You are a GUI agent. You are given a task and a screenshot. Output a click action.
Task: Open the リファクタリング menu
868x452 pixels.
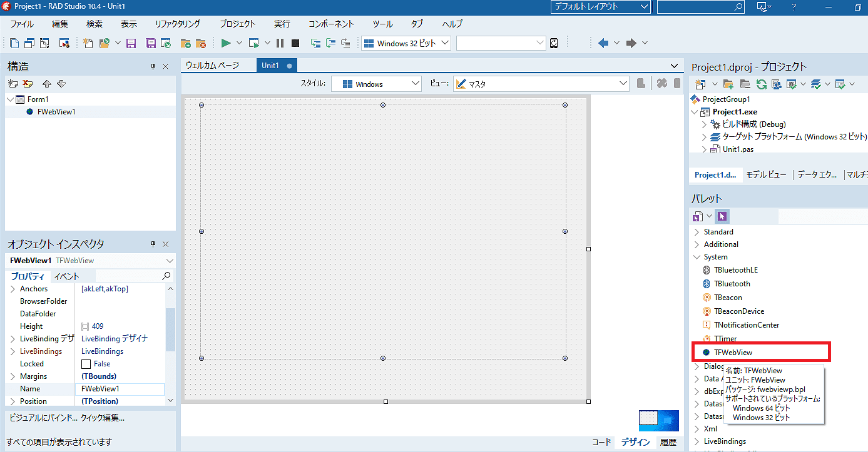pyautogui.click(x=178, y=24)
